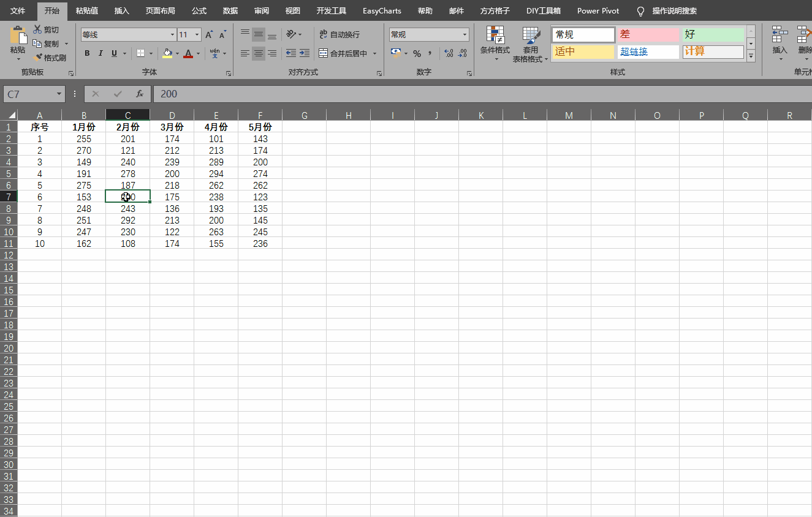
Task: Open the phonetic guide (wén) tool
Action: tap(214, 53)
